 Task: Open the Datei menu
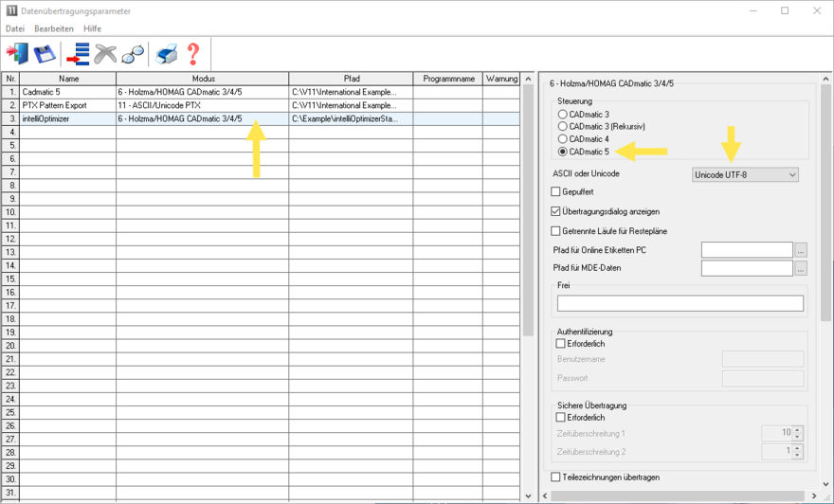(15, 28)
